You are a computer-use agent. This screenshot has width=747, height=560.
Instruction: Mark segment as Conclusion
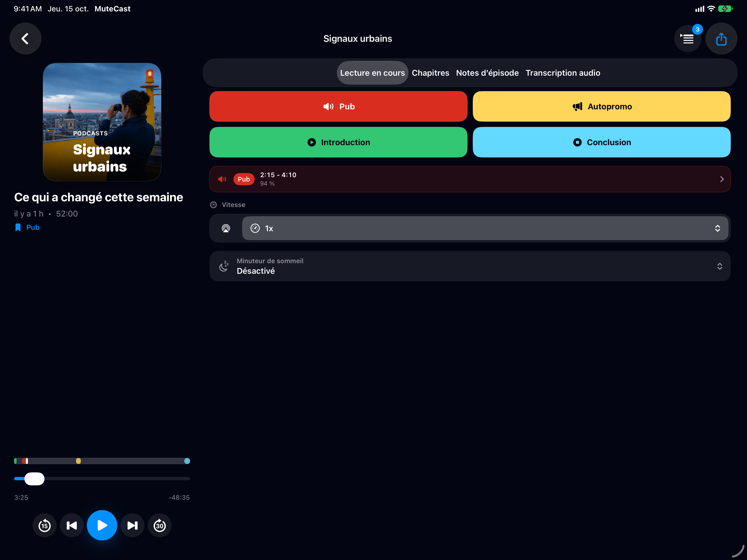(602, 142)
